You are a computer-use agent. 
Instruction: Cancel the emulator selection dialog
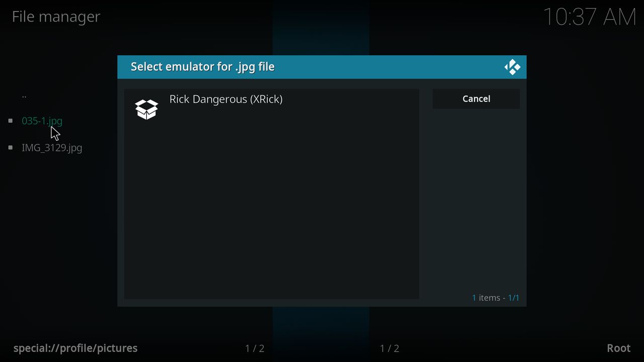476,99
